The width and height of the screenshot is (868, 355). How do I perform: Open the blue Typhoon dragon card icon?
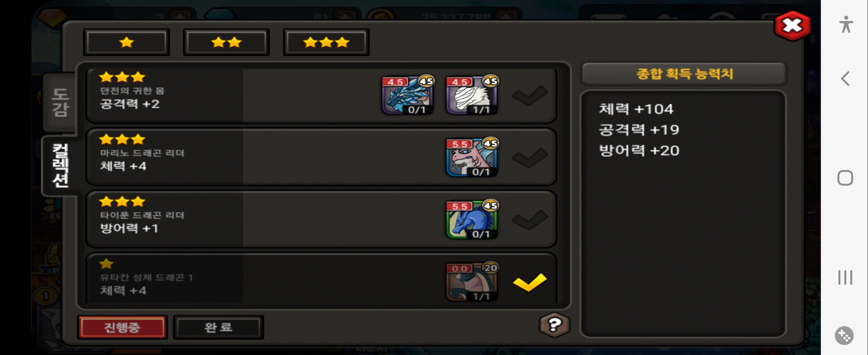click(472, 220)
